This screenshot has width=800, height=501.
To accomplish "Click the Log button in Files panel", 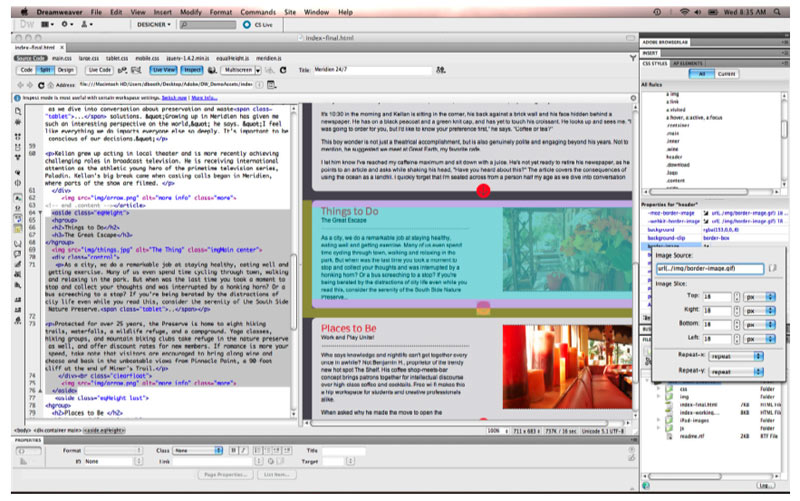I will coord(764,485).
